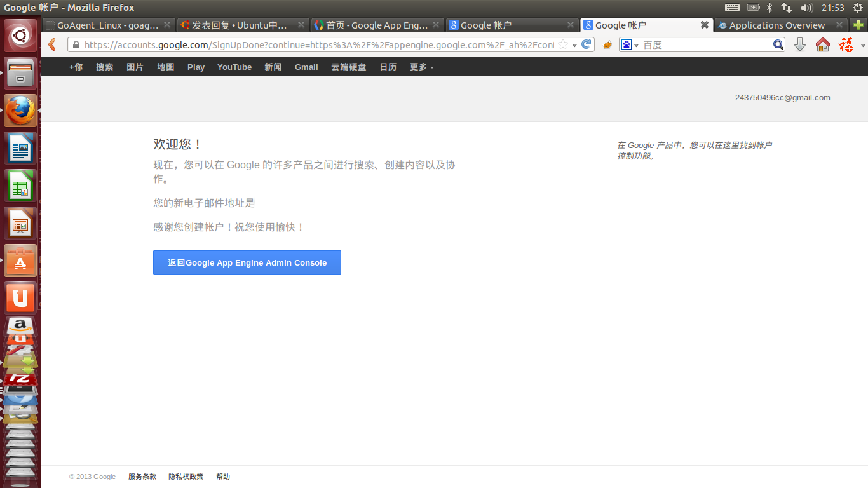The height and width of the screenshot is (488, 868).
Task: Click the battery status indicator
Action: click(x=754, y=8)
